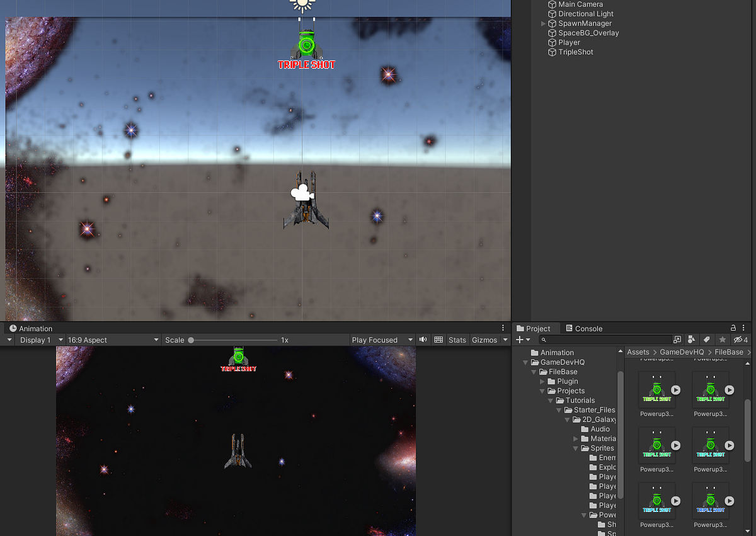
Task: Click the search by label icon in Project toolbar
Action: 707,339
